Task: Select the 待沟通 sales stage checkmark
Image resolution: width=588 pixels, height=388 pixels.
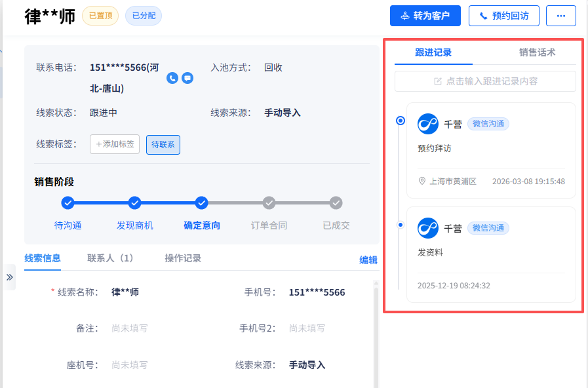Action: coord(68,203)
